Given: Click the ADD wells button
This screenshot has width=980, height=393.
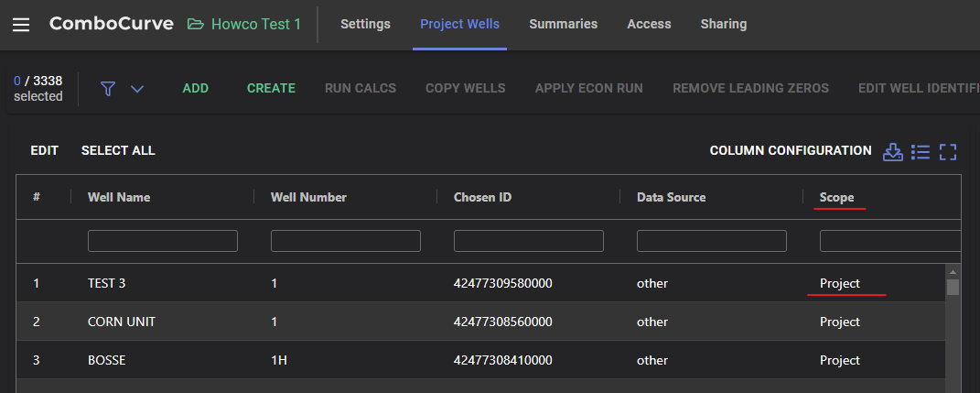Looking at the screenshot, I should (196, 89).
